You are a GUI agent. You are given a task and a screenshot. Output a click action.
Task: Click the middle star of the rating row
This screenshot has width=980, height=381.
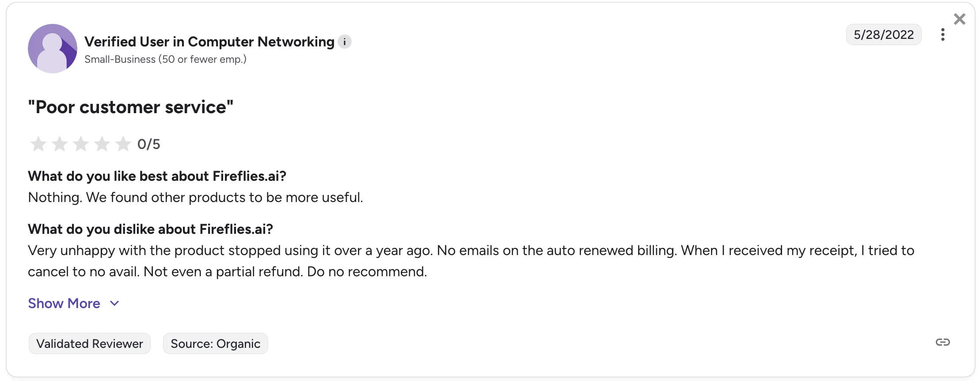coord(81,144)
